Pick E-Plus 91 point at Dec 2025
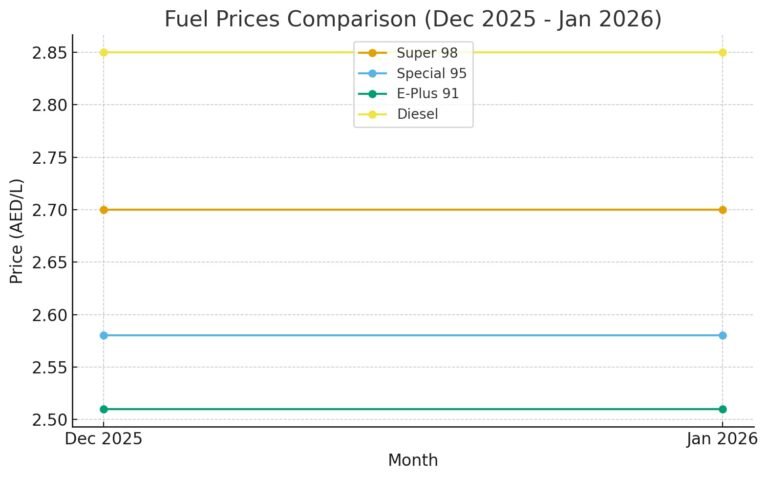 104,409
